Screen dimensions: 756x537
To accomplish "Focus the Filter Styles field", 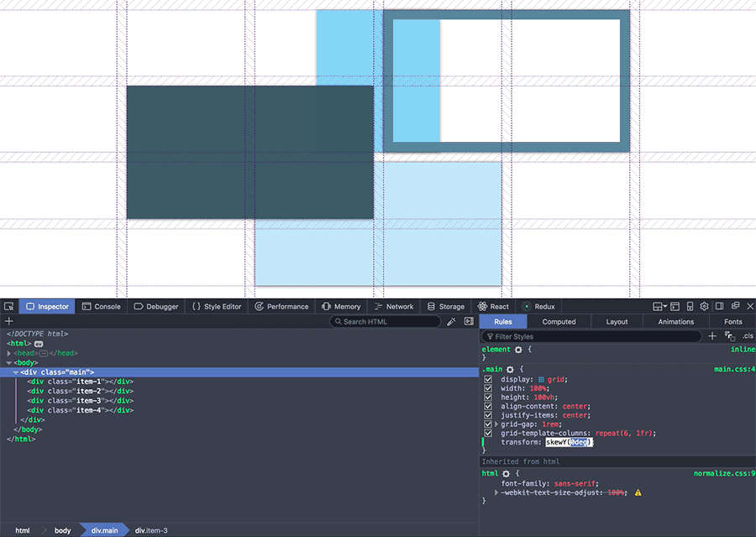I will point(591,336).
